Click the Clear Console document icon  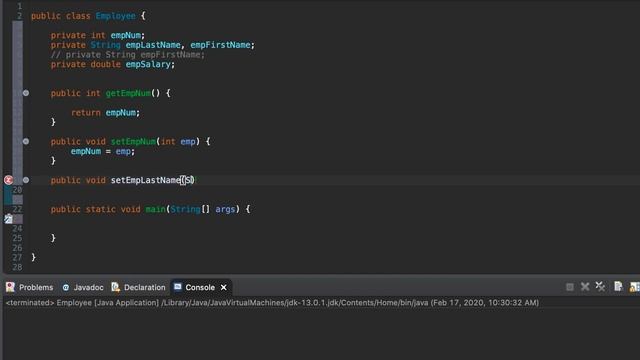click(x=618, y=287)
